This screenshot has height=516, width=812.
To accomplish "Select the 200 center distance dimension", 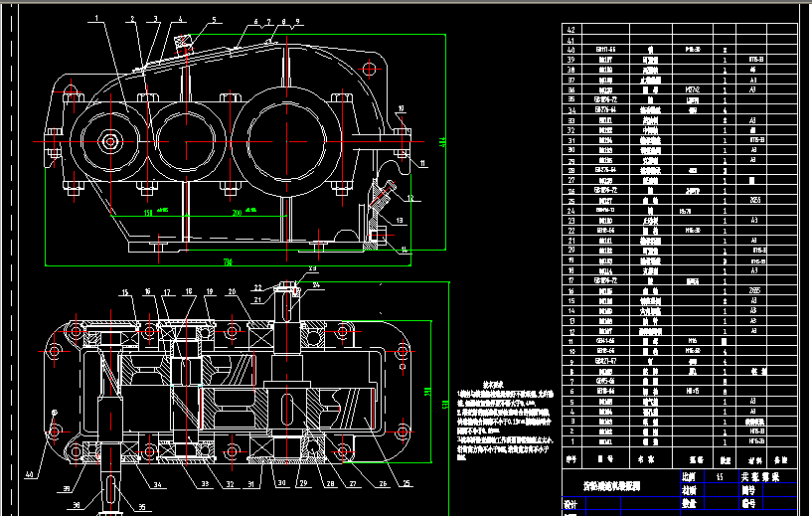I will [x=238, y=213].
